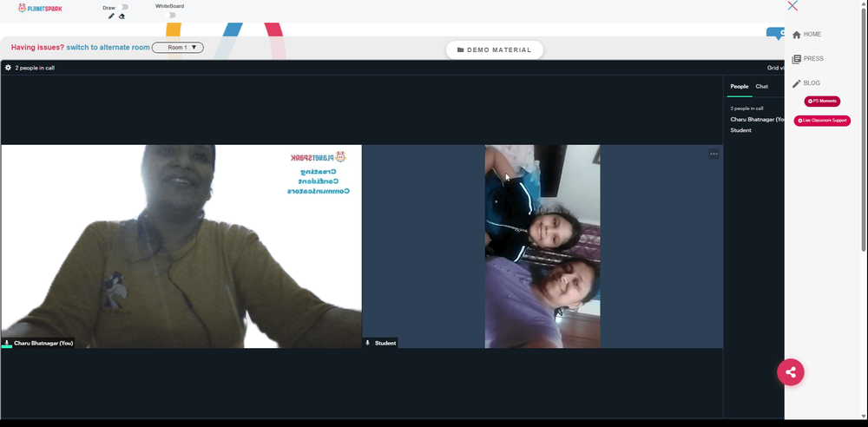Viewport: 868px width, 427px height.
Task: Open the PRESS menu item
Action: pyautogui.click(x=813, y=59)
